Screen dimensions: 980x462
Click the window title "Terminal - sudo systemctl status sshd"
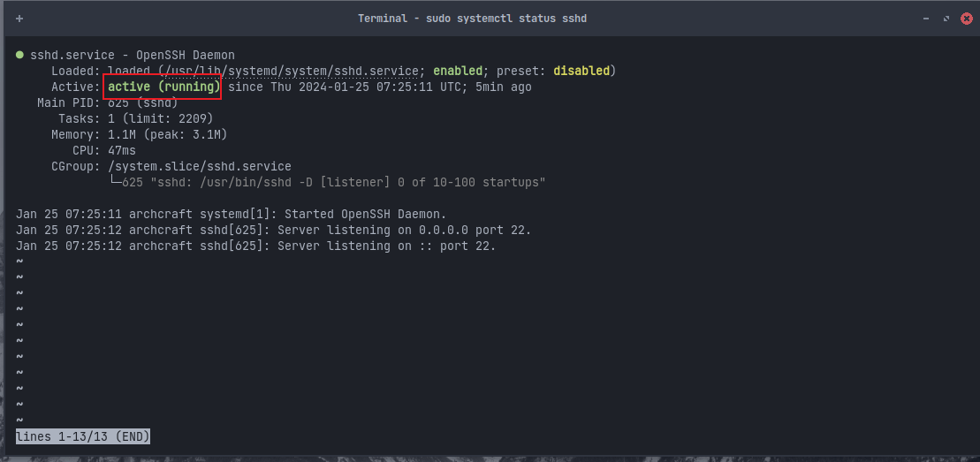[x=472, y=19]
